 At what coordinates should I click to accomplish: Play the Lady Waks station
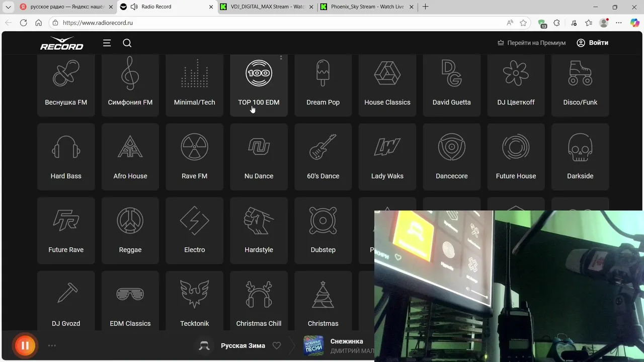[387, 157]
